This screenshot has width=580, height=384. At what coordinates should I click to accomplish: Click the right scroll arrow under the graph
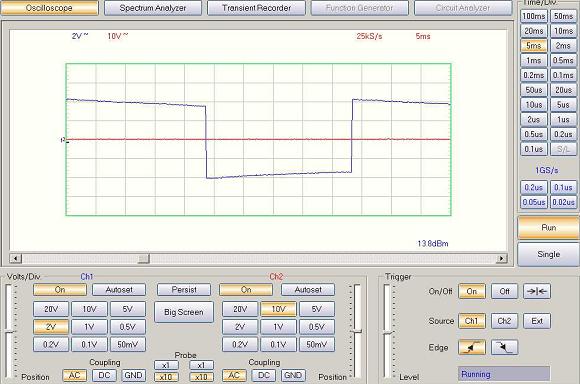click(x=502, y=258)
